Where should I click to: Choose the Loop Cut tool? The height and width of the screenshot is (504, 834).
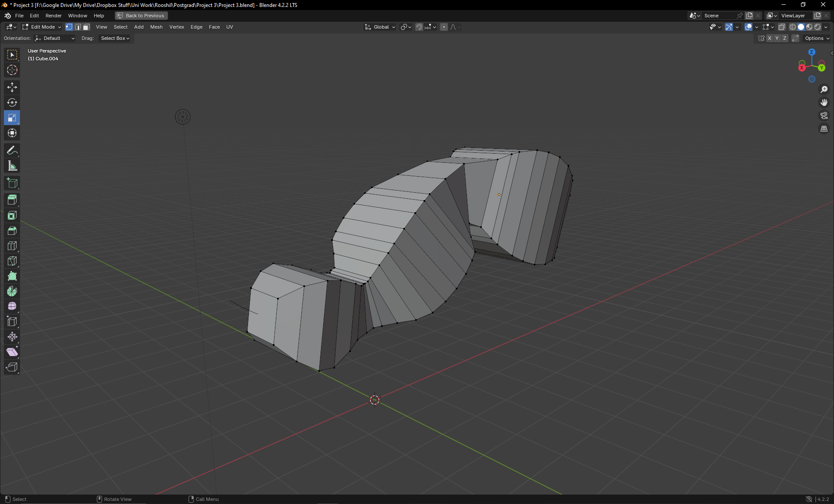tap(12, 246)
